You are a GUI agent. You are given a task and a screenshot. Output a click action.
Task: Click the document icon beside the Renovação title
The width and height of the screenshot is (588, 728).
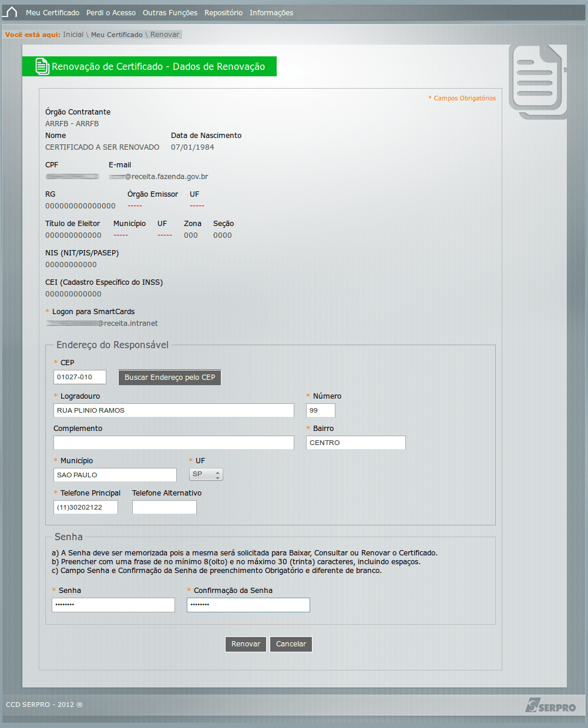point(42,66)
